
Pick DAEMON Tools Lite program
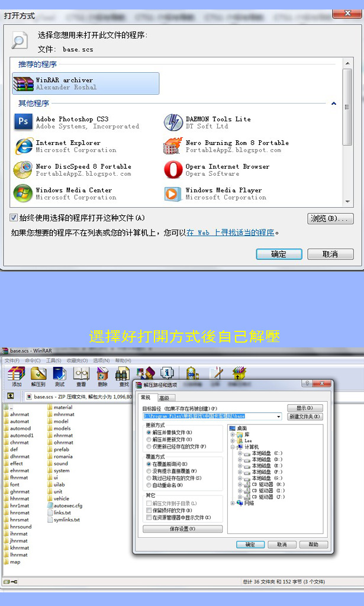coord(207,123)
